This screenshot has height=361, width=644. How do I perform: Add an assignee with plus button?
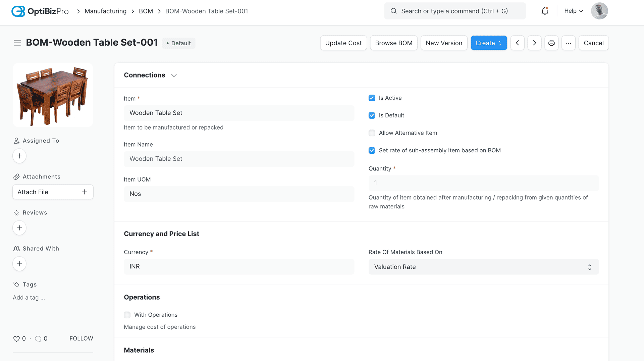[x=19, y=156]
